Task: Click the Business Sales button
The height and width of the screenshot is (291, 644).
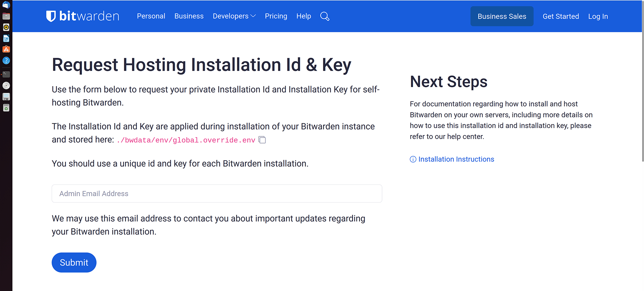Action: [x=502, y=16]
